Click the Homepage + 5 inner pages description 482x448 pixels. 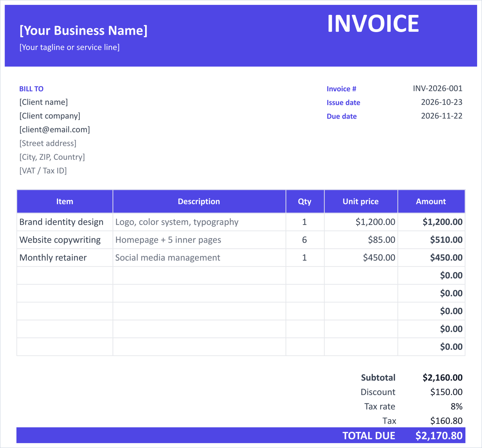coord(199,240)
